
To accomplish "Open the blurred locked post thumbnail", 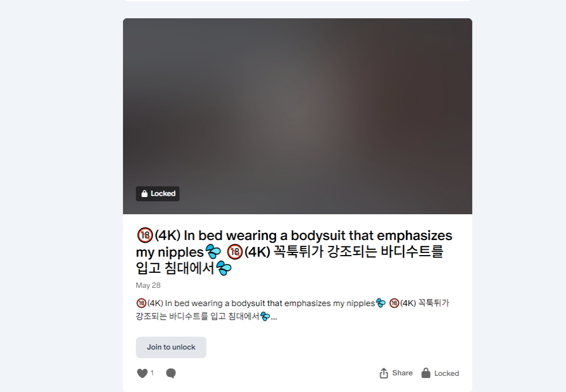I will tap(297, 116).
